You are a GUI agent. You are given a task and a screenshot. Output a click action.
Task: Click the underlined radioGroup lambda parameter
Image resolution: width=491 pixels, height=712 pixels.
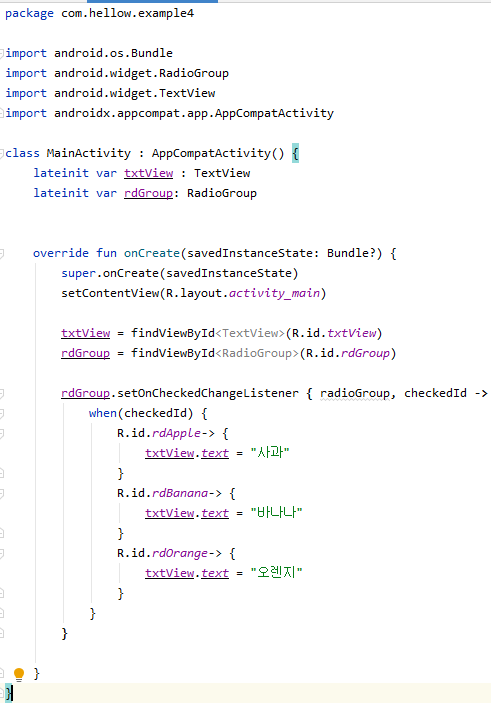pos(355,393)
